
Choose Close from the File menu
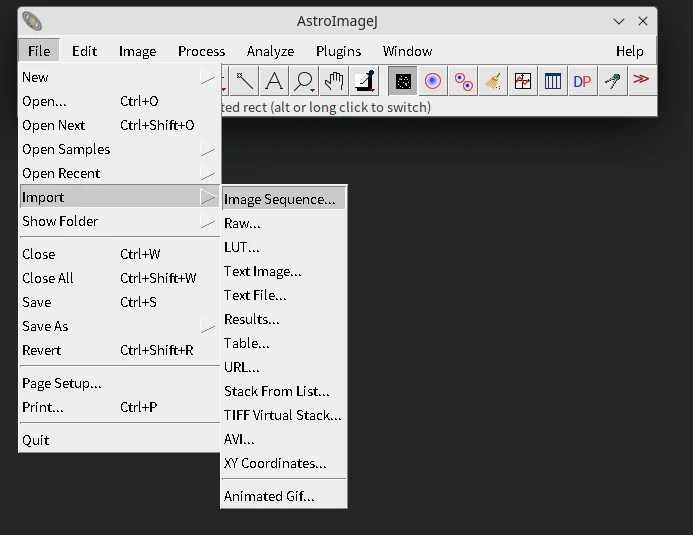point(119,254)
